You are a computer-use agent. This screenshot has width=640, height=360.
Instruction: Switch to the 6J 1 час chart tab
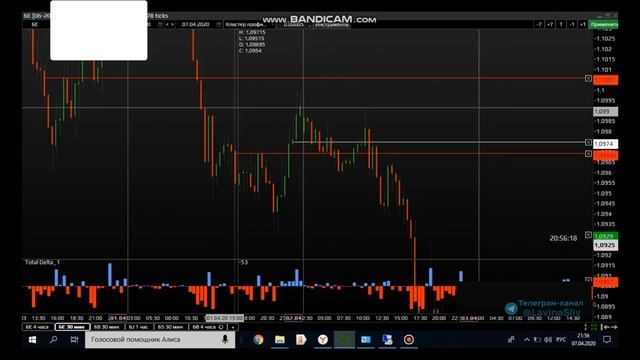pos(138,327)
